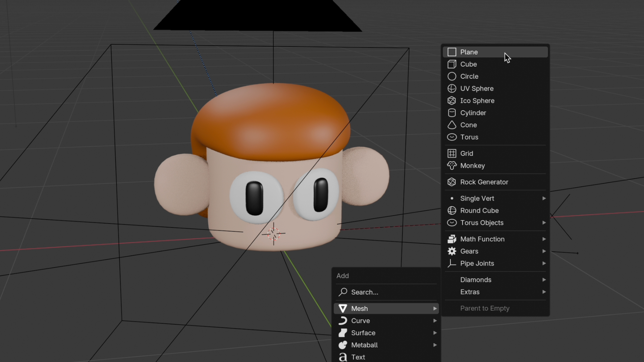Open the Extras submenu

[x=495, y=292]
